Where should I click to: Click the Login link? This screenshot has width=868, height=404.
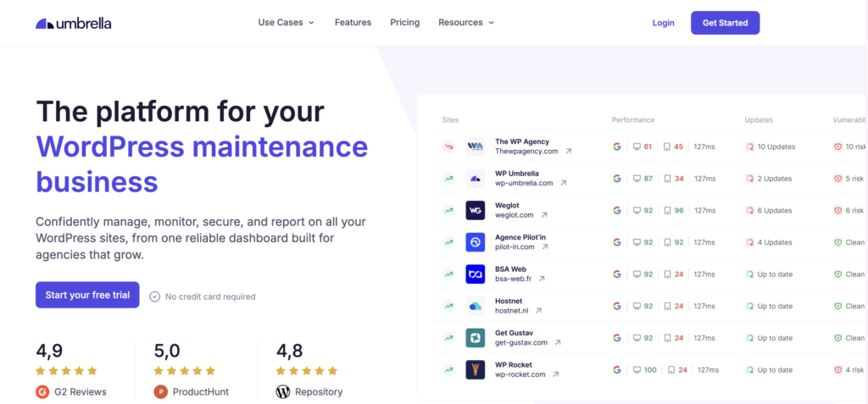663,23
